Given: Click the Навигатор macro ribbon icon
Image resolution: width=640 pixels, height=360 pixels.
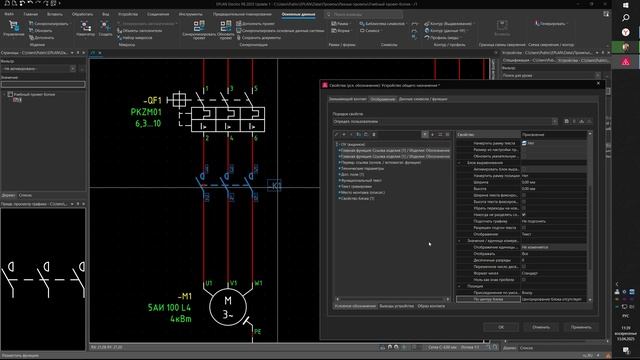Looking at the screenshot, I should (85, 29).
